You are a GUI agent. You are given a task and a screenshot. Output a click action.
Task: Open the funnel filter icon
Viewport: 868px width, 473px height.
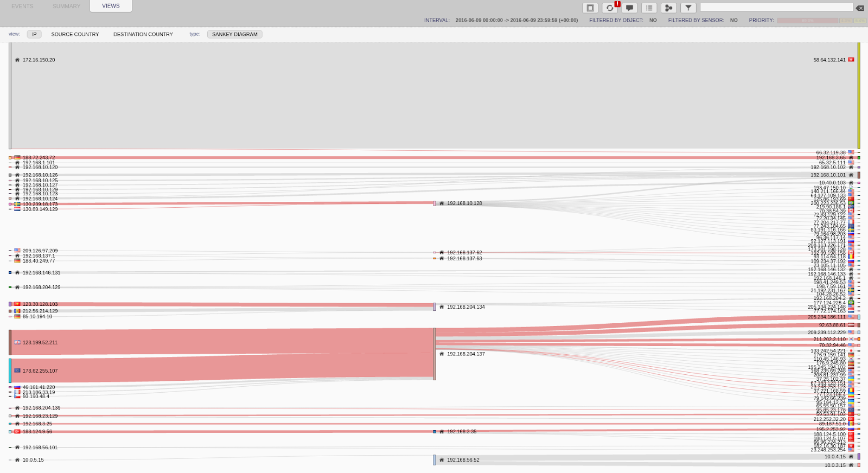[x=688, y=8]
